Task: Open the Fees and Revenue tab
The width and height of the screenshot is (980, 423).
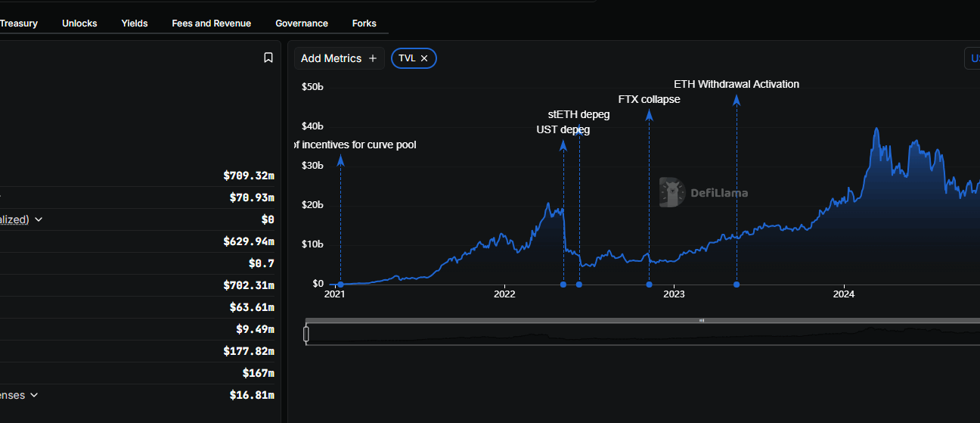Action: coord(212,23)
